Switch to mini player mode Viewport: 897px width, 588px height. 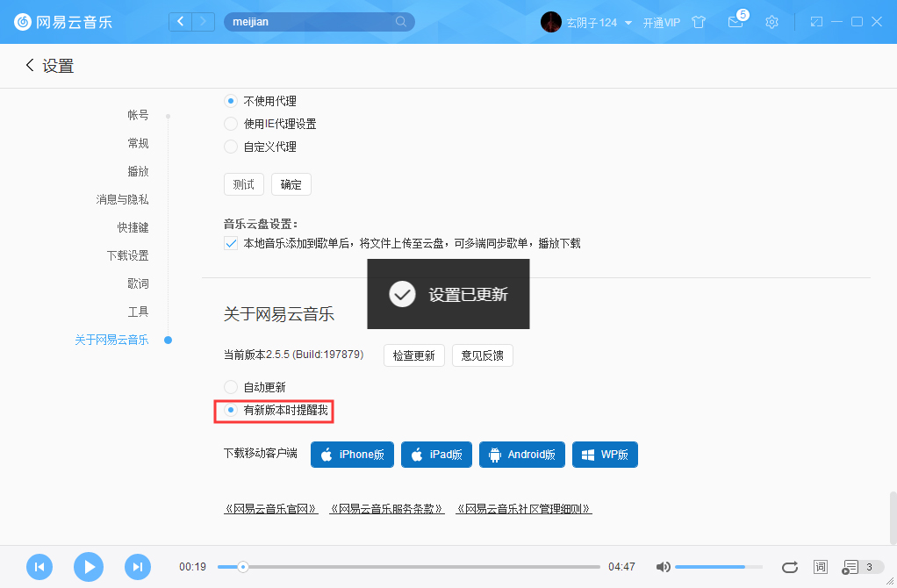(818, 22)
